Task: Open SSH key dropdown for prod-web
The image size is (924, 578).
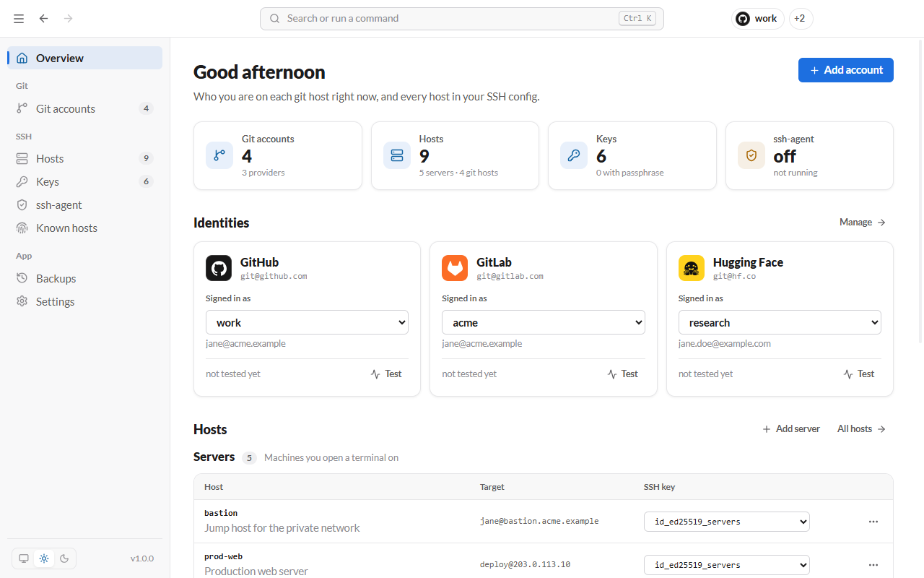Action: (727, 565)
